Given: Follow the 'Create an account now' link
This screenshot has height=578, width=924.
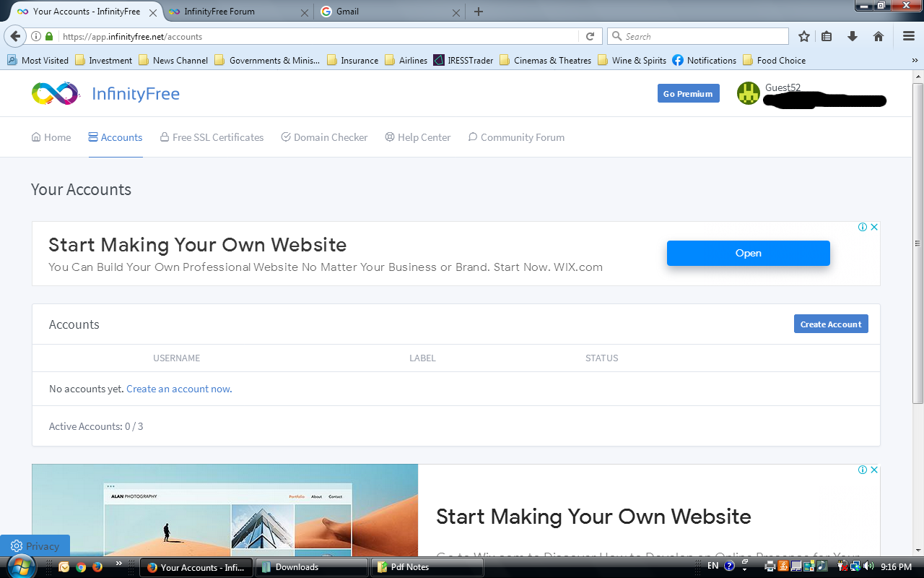Looking at the screenshot, I should pos(179,389).
